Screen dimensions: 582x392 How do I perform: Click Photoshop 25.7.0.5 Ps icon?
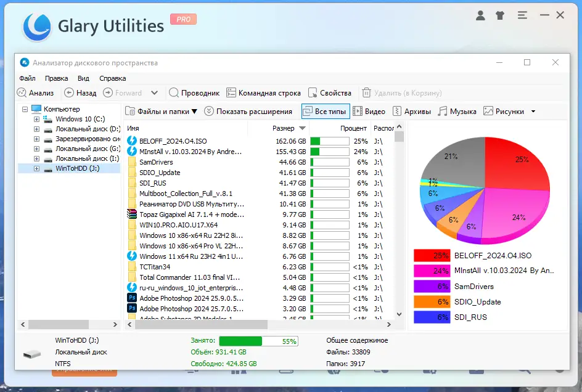pyautogui.click(x=132, y=308)
